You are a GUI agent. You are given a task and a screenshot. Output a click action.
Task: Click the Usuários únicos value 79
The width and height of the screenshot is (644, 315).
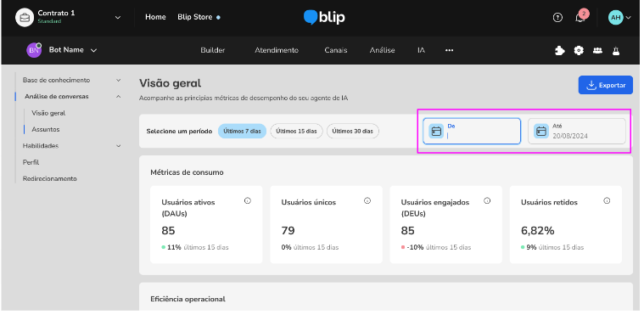pos(288,231)
